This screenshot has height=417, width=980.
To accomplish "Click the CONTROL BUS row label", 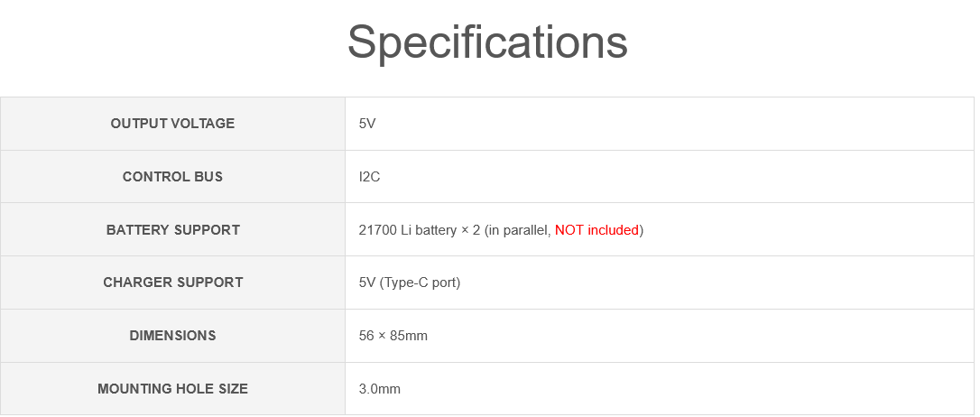I will coord(172,177).
